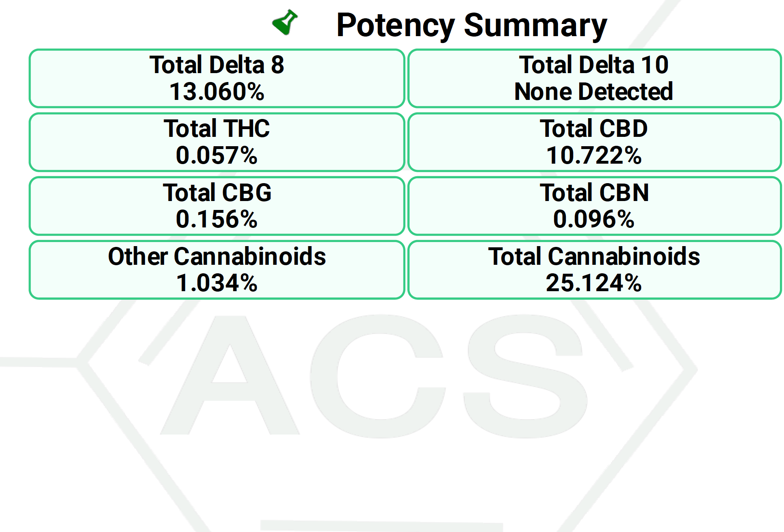Click the Total Cannabinoids box
The width and height of the screenshot is (784, 532).
click(x=594, y=270)
